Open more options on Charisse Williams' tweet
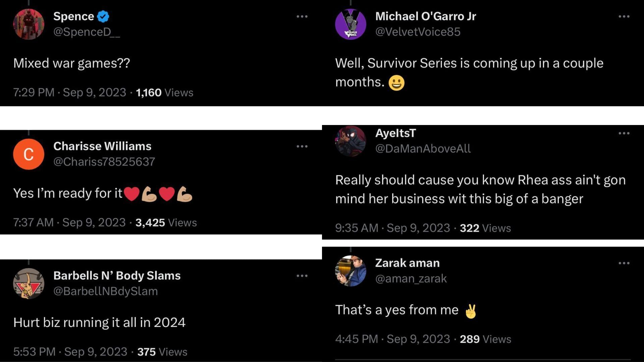This screenshot has height=362, width=644. pos(302,146)
